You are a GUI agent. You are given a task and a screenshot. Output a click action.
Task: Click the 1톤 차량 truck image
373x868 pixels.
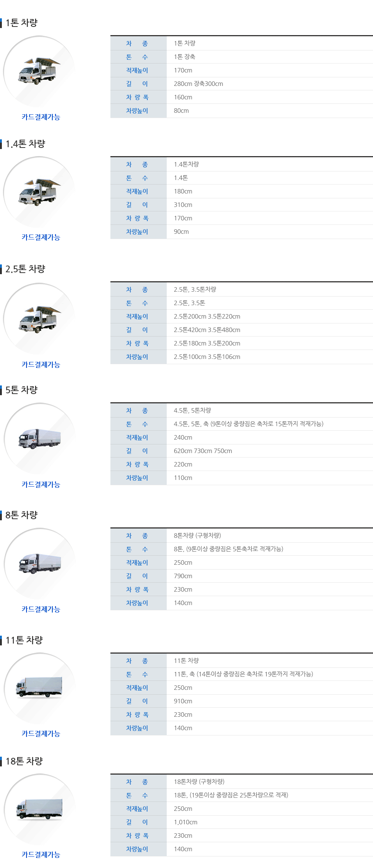pyautogui.click(x=39, y=71)
